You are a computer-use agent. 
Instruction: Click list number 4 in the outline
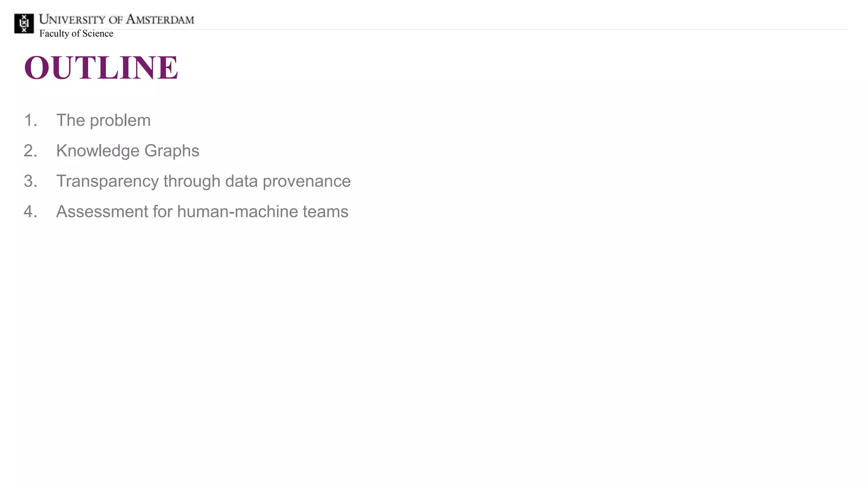(x=31, y=212)
